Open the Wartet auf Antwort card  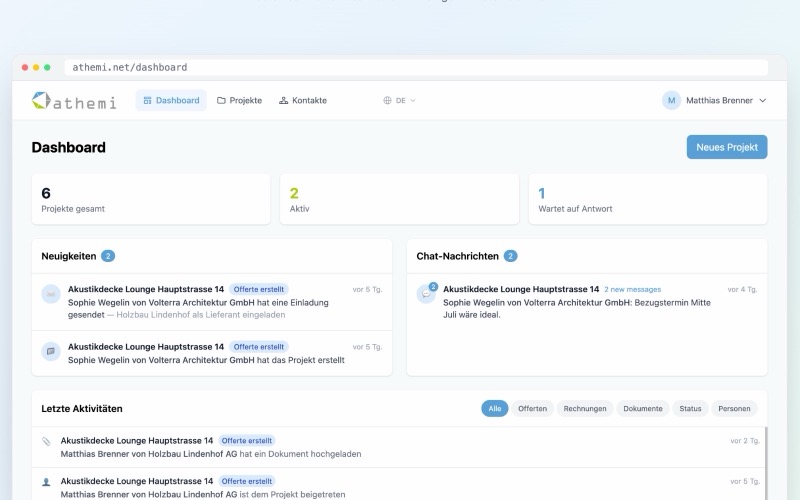coord(648,199)
